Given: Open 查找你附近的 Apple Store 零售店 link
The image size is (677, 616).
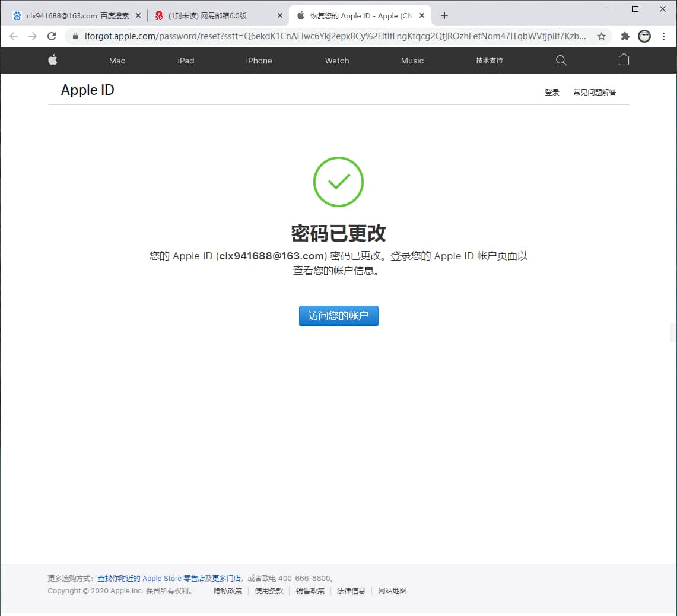Looking at the screenshot, I should [151, 579].
